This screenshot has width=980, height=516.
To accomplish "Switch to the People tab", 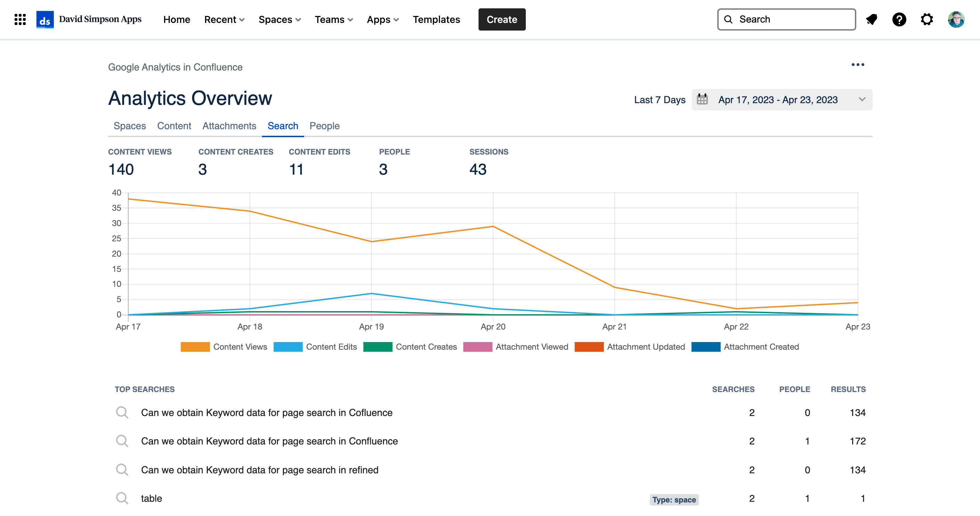I will pyautogui.click(x=324, y=126).
